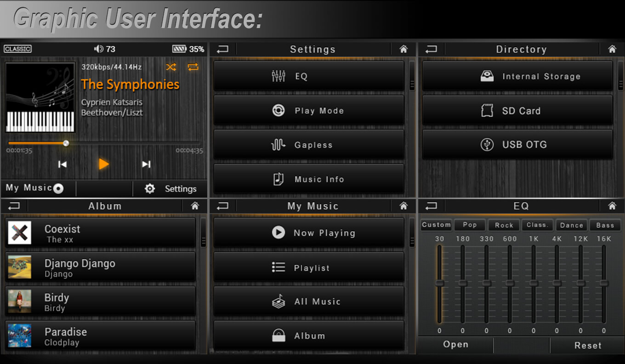The image size is (625, 364).
Task: Toggle the repeat icon in the player
Action: point(193,67)
